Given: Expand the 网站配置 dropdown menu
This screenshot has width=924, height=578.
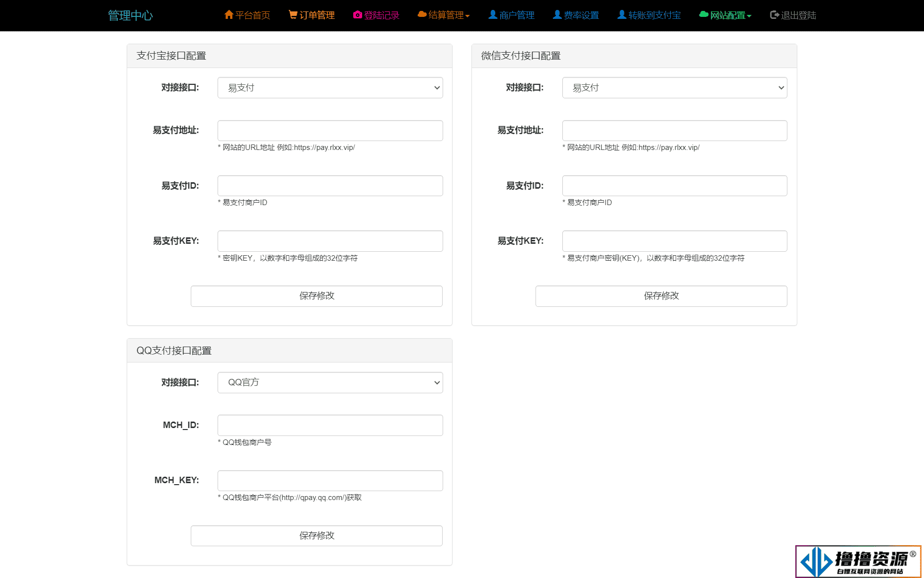Looking at the screenshot, I should tap(725, 15).
